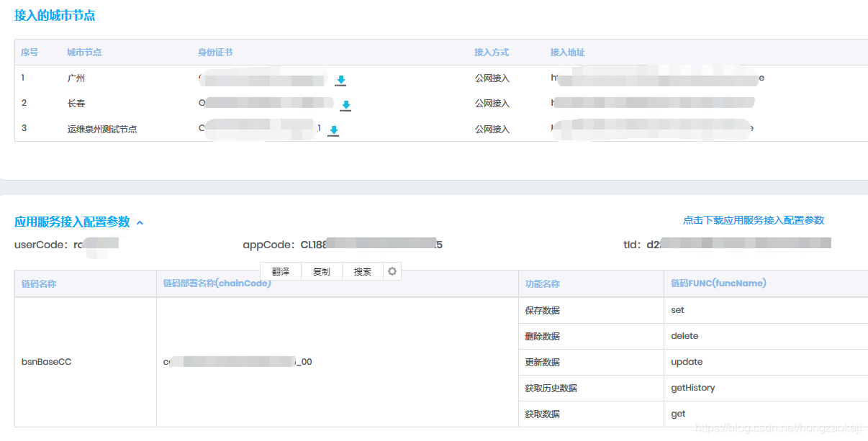
Task: Select the chainCode value ending _00
Action: [x=238, y=362]
